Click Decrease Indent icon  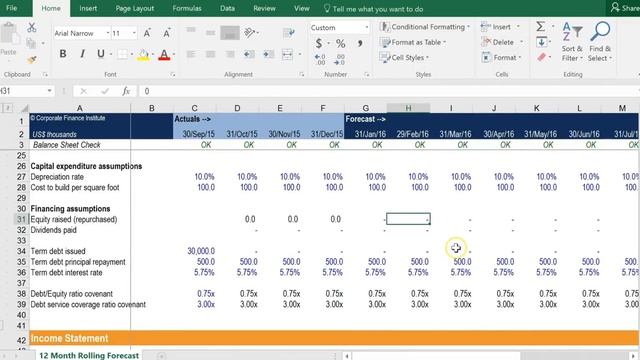click(249, 54)
